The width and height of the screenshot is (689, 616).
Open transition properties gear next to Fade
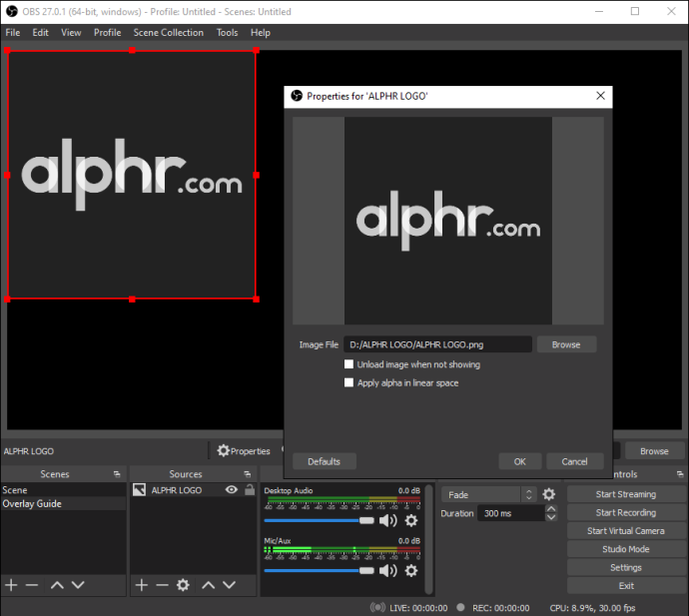click(549, 495)
